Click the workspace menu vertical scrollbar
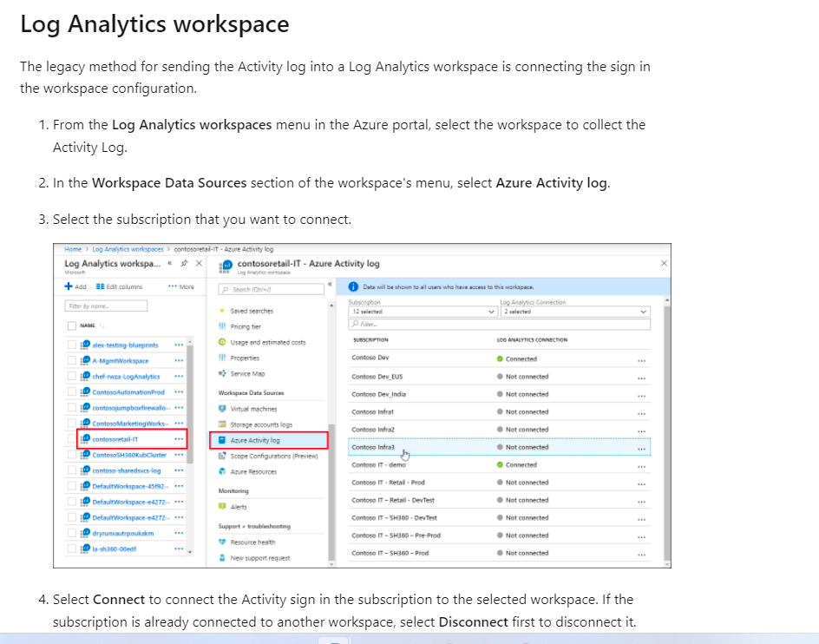The width and height of the screenshot is (819, 644). pyautogui.click(x=331, y=491)
